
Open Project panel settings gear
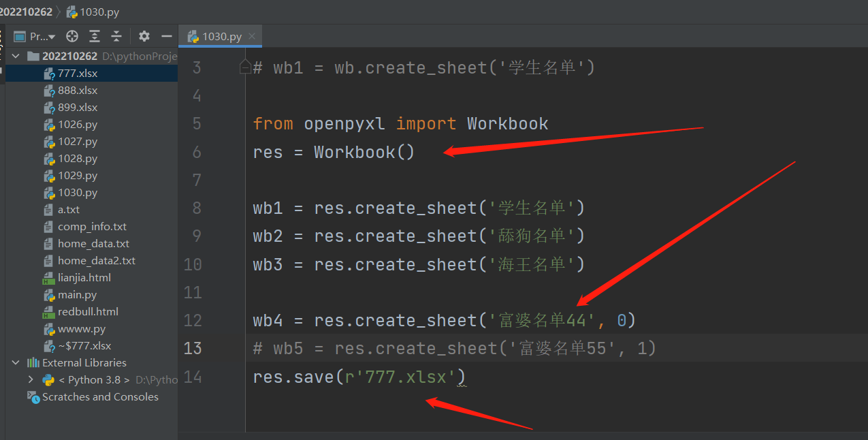click(x=144, y=36)
